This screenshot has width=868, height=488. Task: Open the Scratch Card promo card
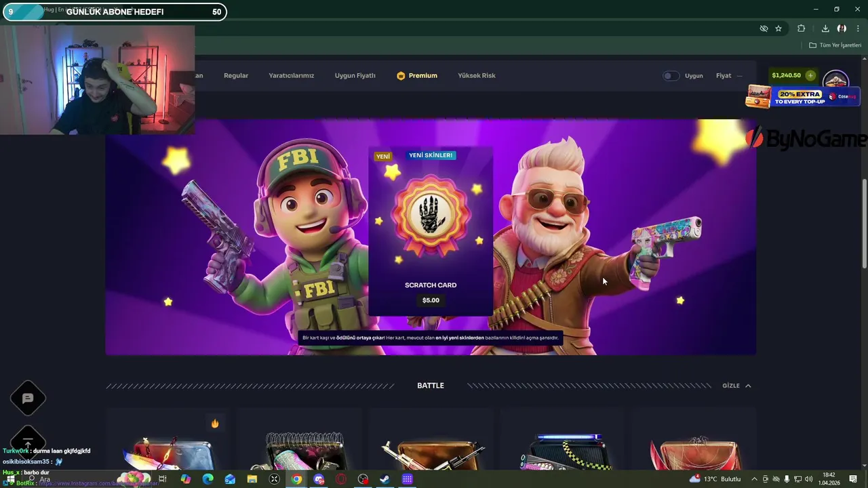[431, 232]
